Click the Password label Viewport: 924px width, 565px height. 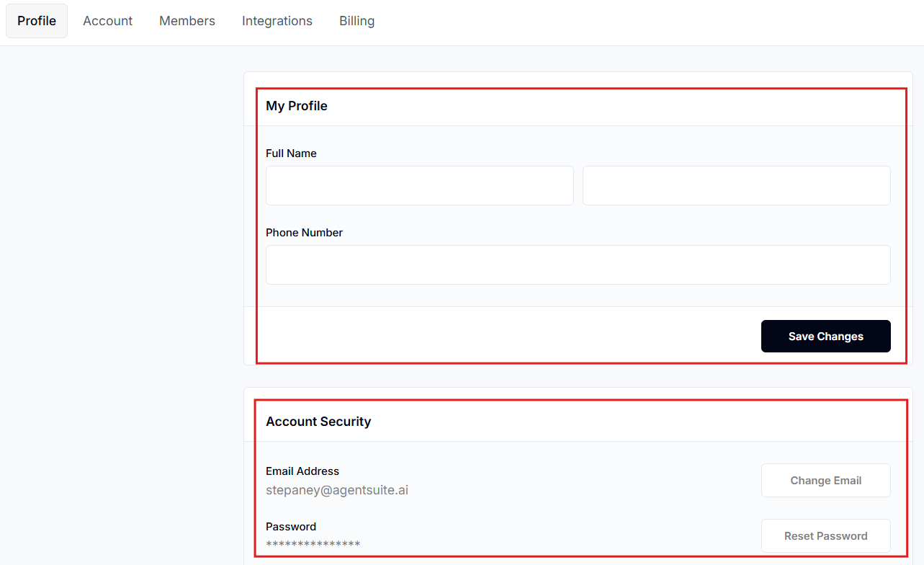[x=291, y=527]
